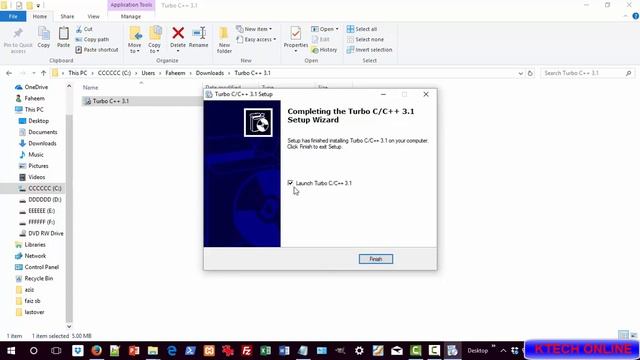Launch Edge browser from taskbar
The width and height of the screenshot is (640, 360).
point(172,351)
